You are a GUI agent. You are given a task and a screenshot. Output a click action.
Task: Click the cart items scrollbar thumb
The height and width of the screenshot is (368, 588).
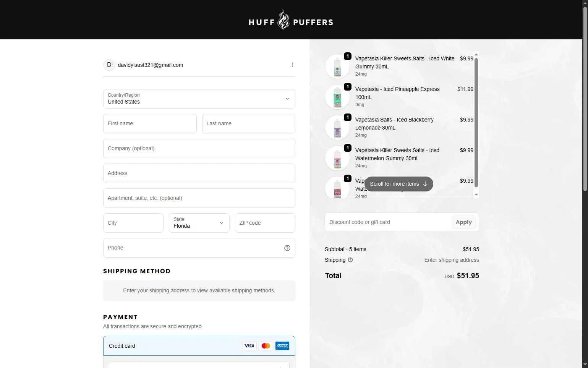[476, 122]
